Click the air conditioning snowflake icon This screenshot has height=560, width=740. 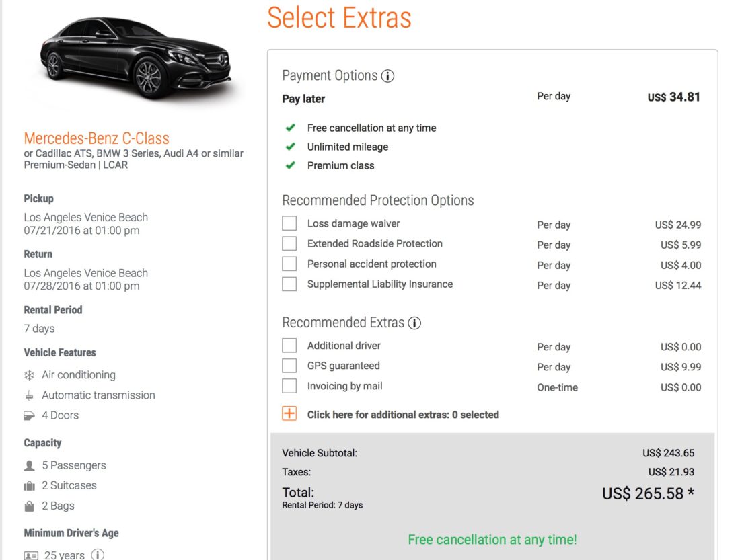point(30,375)
